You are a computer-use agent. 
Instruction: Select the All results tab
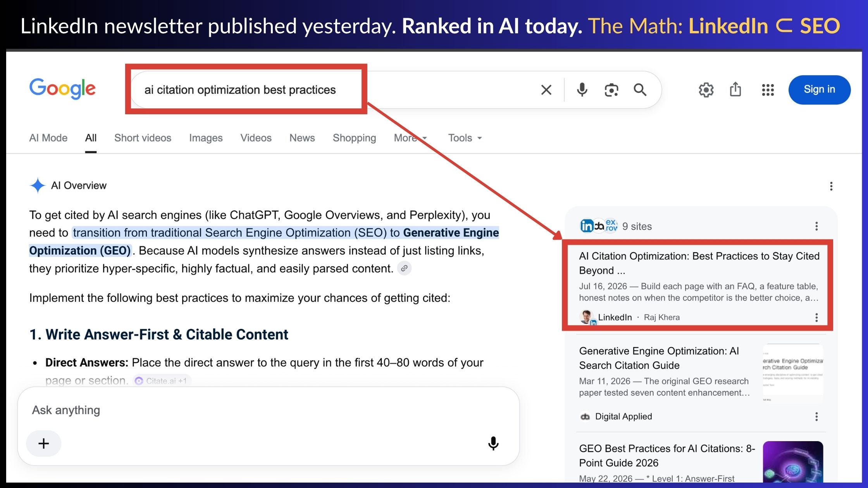(x=91, y=138)
